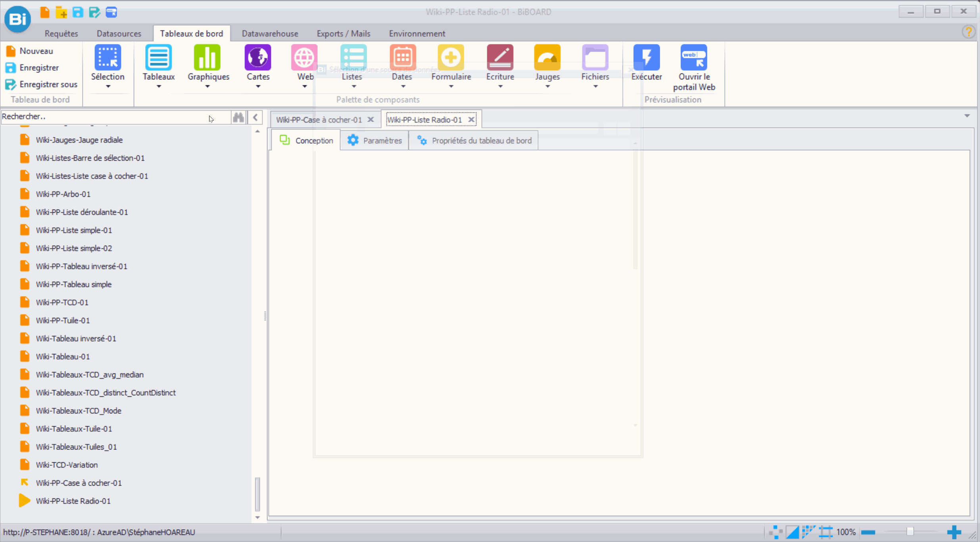Image resolution: width=980 pixels, height=542 pixels.
Task: Click the tree scroll-up arrow
Action: 257,131
